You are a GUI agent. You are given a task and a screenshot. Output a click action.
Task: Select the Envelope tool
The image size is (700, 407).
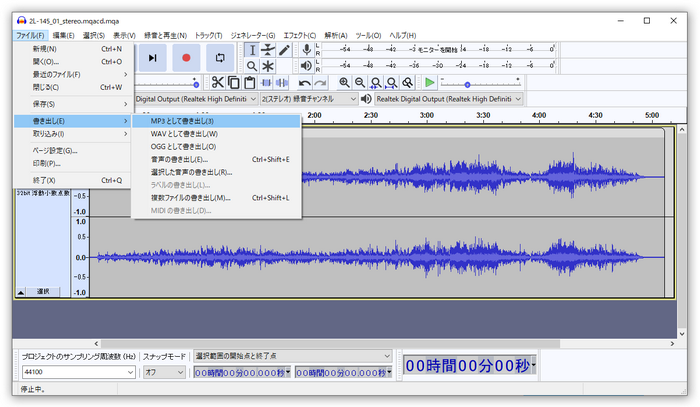pos(268,50)
